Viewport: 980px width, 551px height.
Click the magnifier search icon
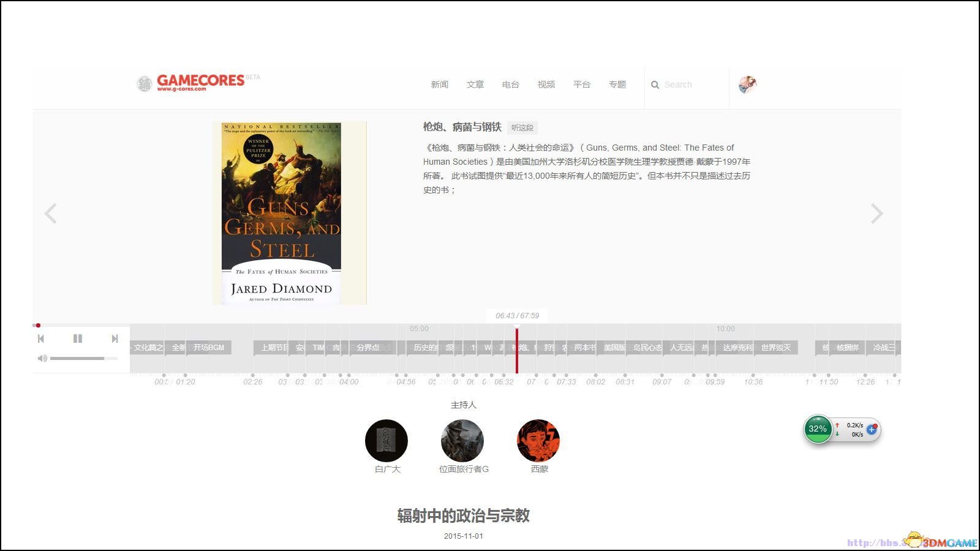(655, 85)
